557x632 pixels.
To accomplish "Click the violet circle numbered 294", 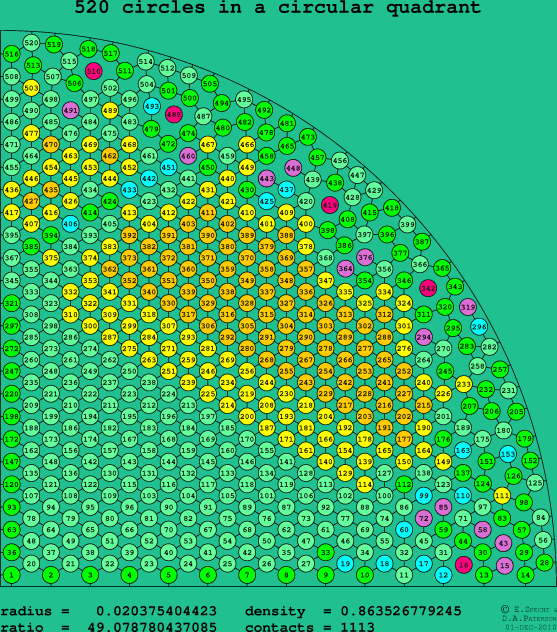I will [x=424, y=337].
